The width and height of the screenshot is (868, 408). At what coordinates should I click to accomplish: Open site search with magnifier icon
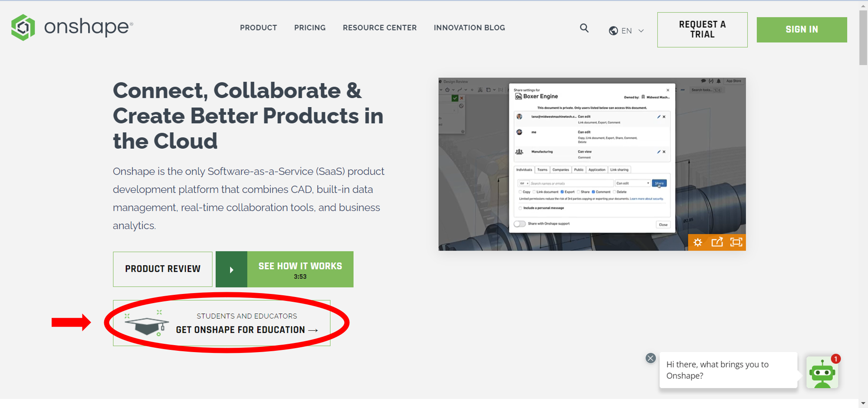point(584,28)
